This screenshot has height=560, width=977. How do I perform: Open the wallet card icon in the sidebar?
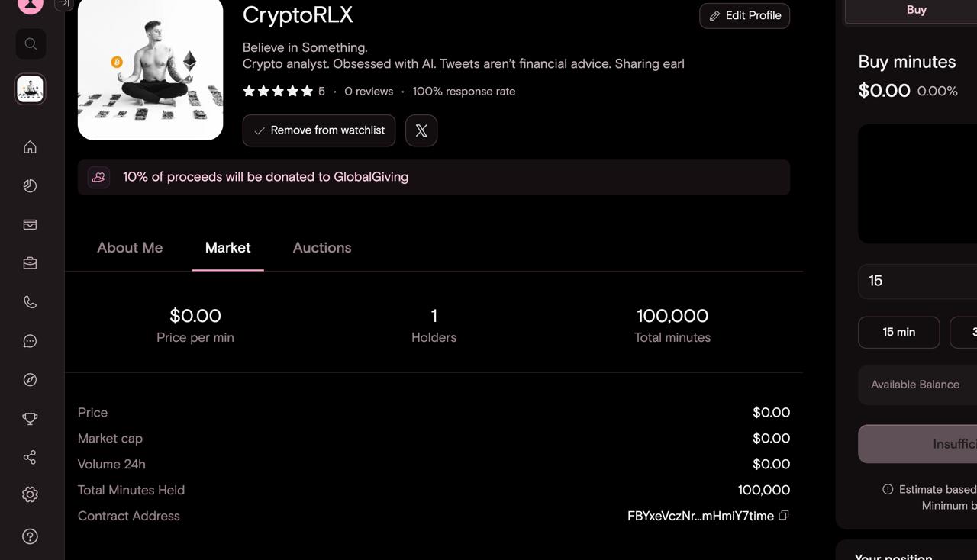tap(30, 225)
